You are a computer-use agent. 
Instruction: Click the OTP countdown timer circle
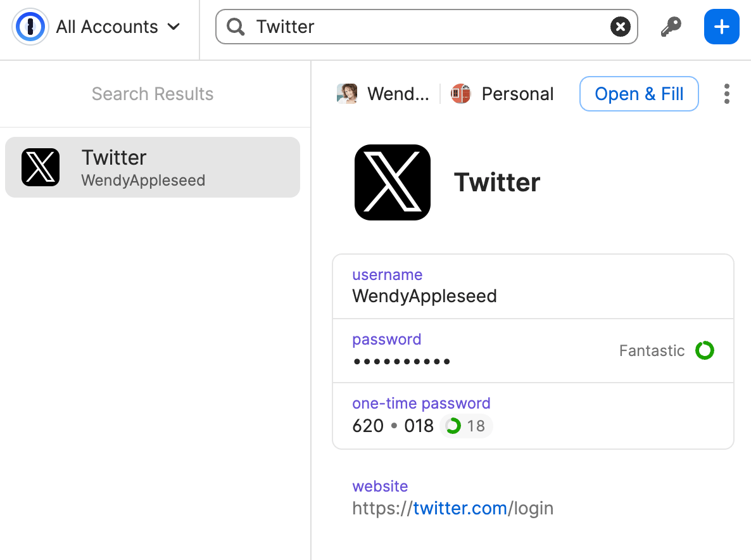[x=453, y=426]
